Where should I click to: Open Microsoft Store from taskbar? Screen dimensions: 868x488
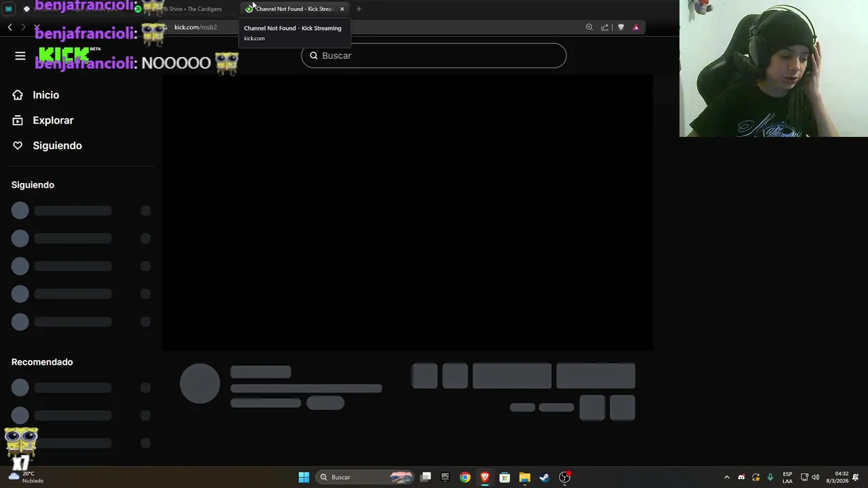pos(505,477)
